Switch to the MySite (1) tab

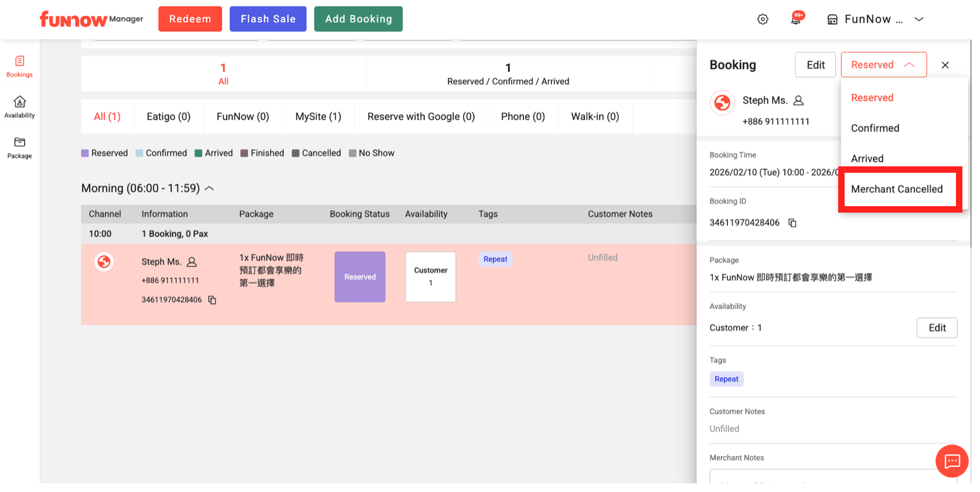318,117
